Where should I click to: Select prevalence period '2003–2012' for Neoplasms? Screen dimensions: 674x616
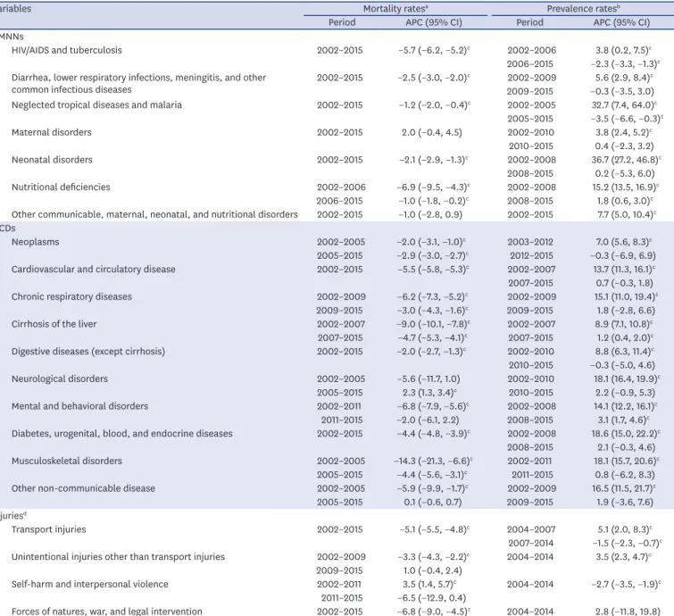(x=530, y=242)
